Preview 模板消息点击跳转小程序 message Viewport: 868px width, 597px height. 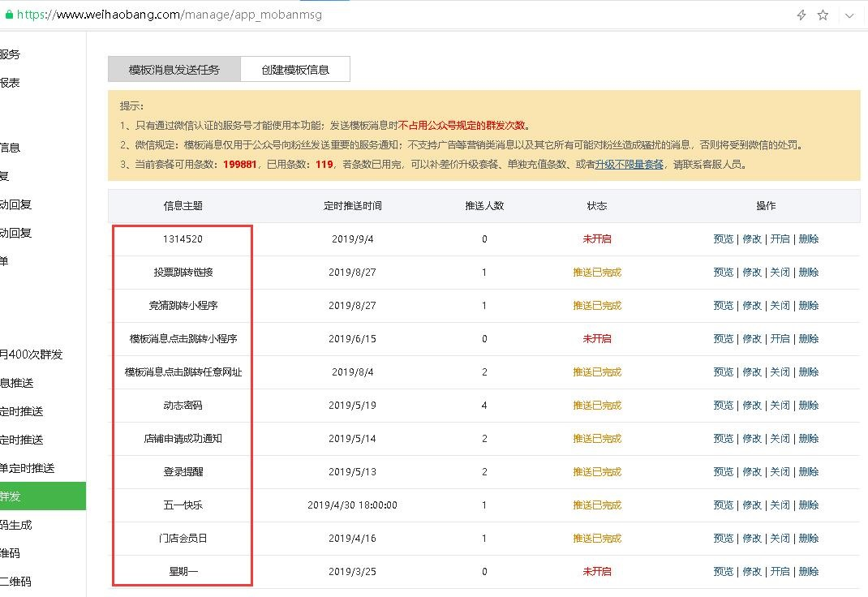pos(723,338)
